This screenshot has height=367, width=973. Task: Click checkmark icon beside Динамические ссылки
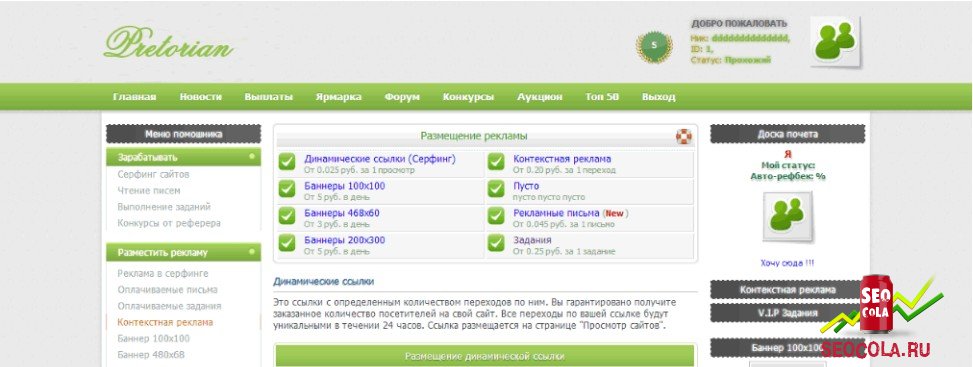[287, 162]
